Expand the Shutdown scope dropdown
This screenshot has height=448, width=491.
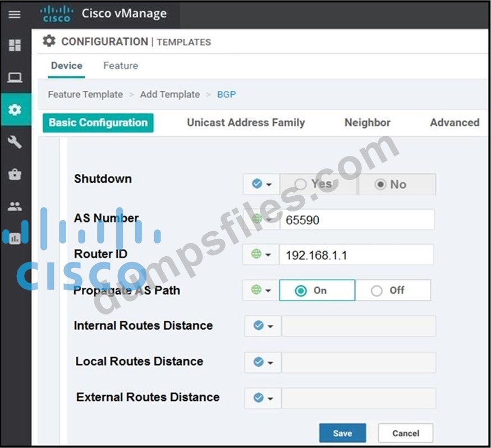pyautogui.click(x=261, y=184)
